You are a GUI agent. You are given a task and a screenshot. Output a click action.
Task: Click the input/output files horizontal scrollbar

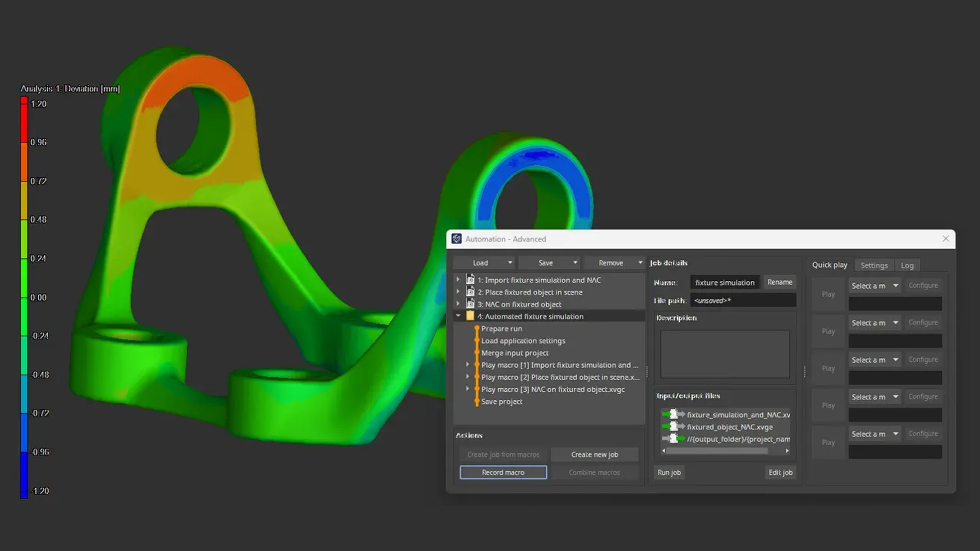pyautogui.click(x=717, y=451)
